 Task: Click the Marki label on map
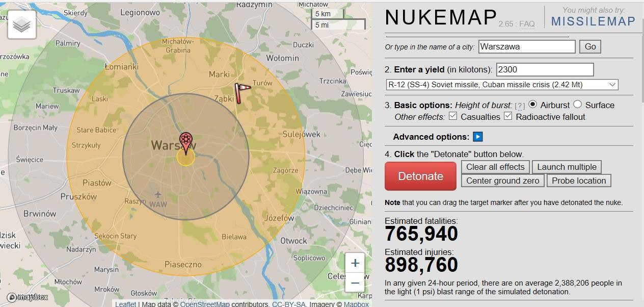[x=220, y=74]
